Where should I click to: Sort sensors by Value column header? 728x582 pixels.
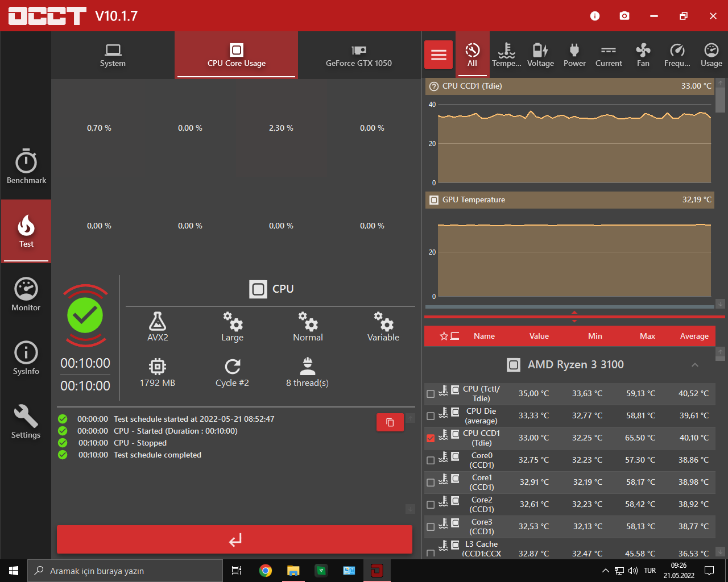coord(539,336)
